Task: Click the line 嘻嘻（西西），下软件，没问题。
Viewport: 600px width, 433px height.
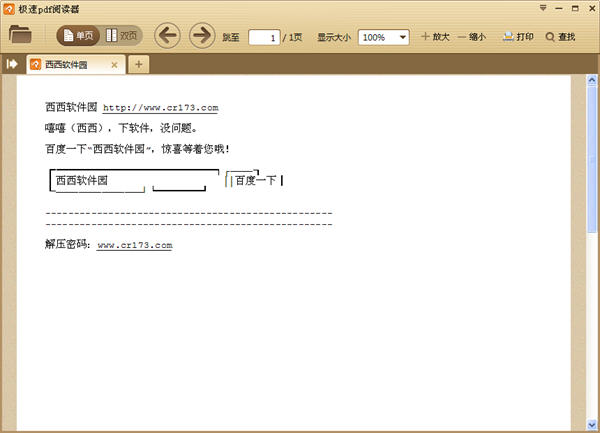Action: click(x=121, y=128)
